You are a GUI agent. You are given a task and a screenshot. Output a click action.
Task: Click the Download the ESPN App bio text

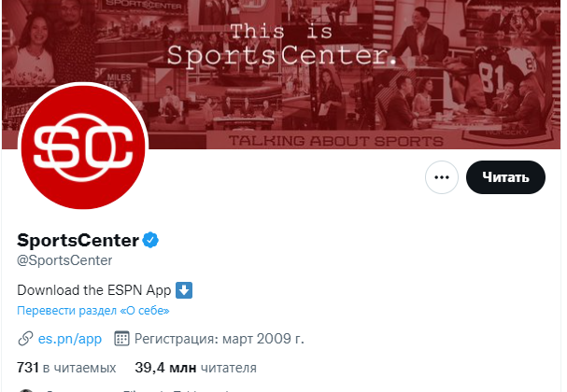pyautogui.click(x=94, y=289)
